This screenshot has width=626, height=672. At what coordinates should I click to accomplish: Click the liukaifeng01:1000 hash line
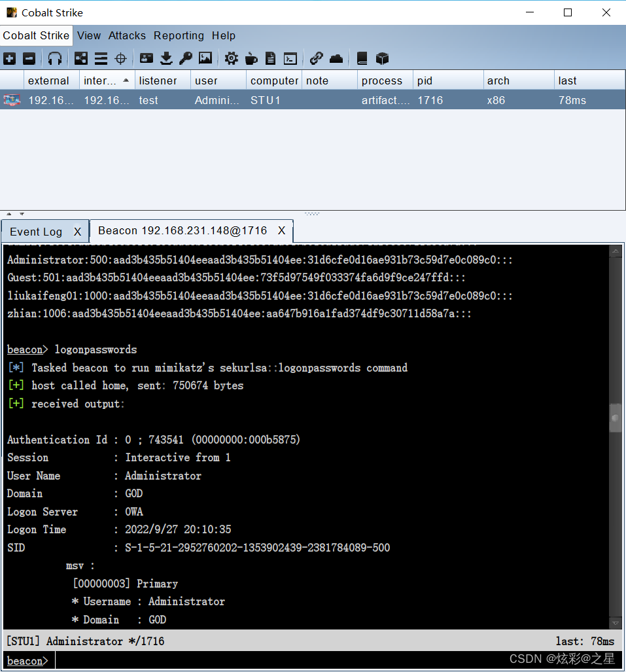(x=260, y=295)
